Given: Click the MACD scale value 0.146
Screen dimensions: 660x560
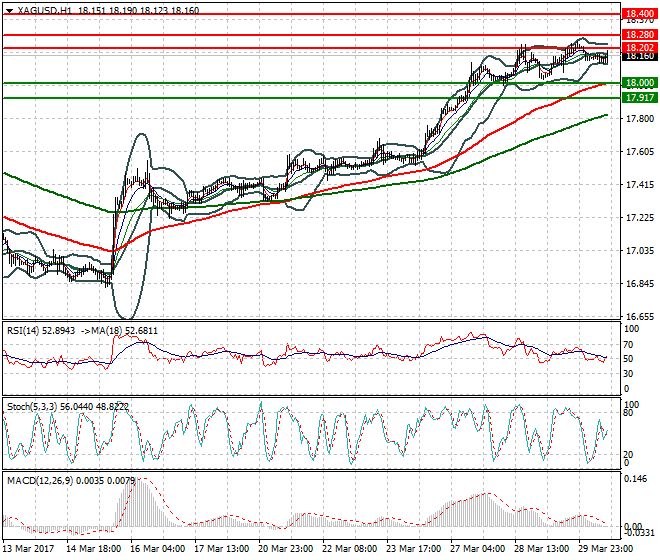Looking at the screenshot, I should coord(636,479).
